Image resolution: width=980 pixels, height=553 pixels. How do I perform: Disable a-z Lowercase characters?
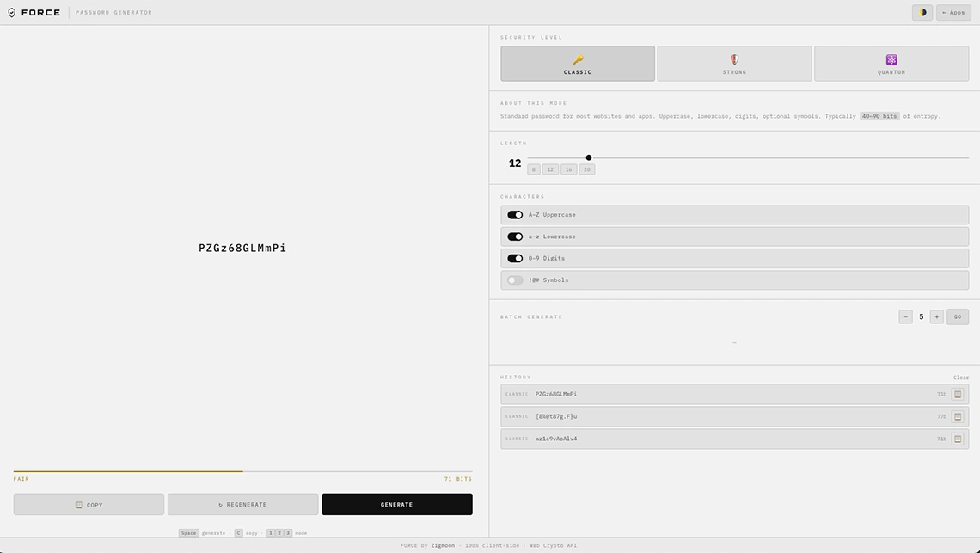[x=515, y=237]
